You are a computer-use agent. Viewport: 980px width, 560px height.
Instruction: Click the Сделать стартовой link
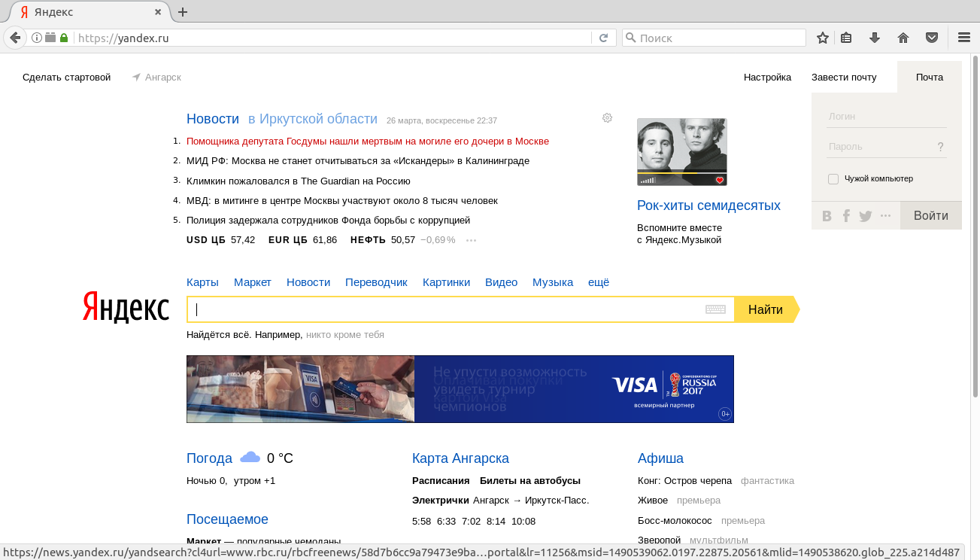[66, 78]
